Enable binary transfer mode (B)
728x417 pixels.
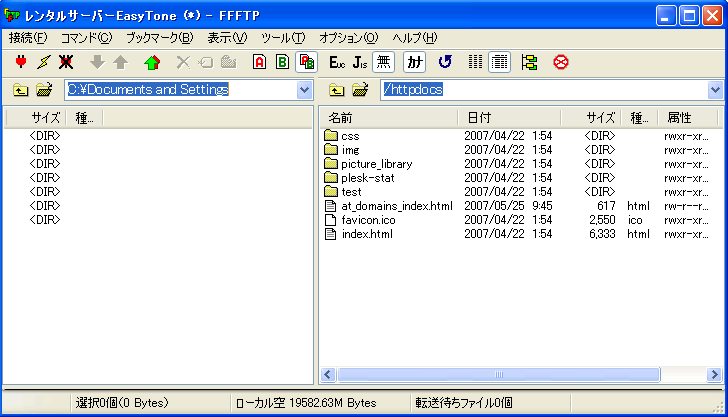click(282, 62)
